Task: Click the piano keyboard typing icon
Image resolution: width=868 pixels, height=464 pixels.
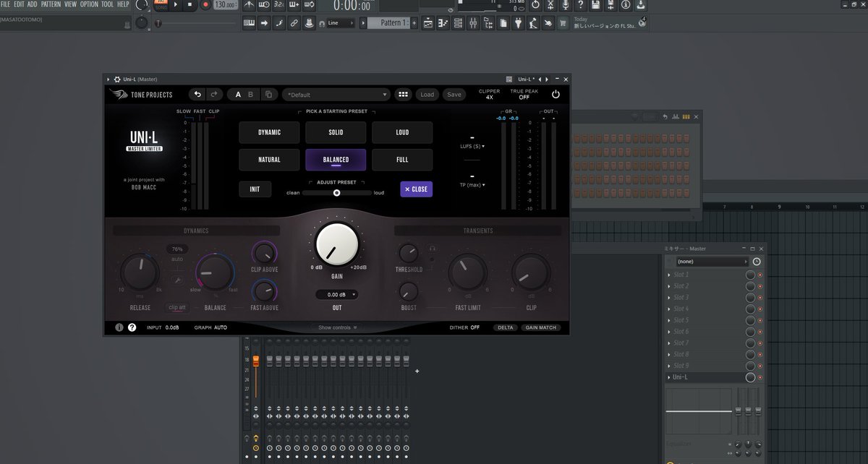Action: [x=249, y=24]
